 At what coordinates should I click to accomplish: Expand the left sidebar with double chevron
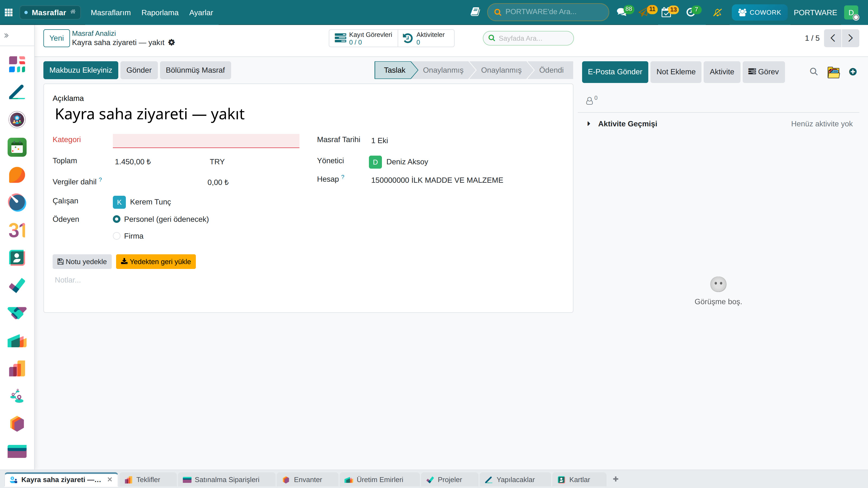pyautogui.click(x=7, y=35)
